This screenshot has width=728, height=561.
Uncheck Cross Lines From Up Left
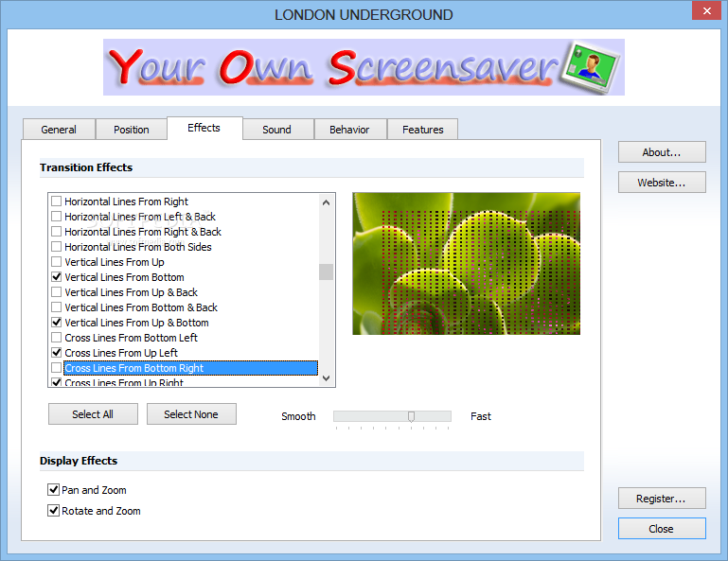click(x=56, y=353)
